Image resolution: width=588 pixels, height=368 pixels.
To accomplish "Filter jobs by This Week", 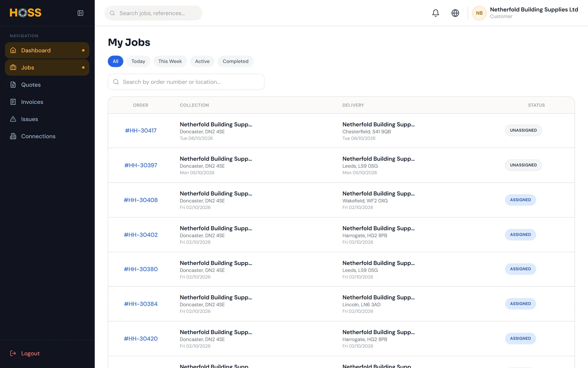I will (170, 61).
